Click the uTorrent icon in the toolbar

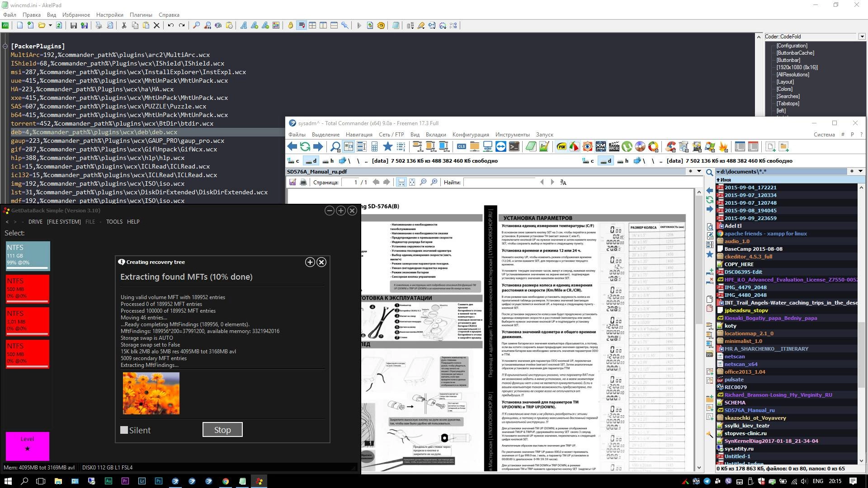(x=627, y=146)
